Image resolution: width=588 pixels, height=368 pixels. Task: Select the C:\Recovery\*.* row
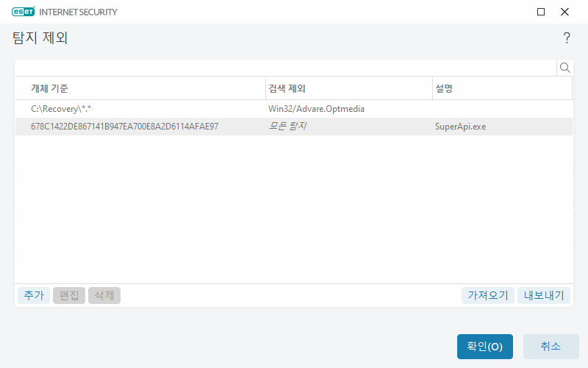click(x=294, y=109)
